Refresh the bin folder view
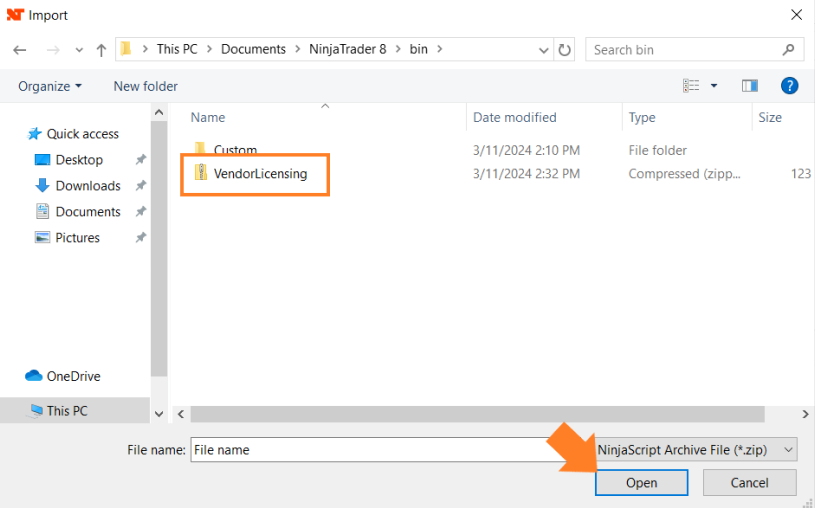815x508 pixels. [564, 50]
